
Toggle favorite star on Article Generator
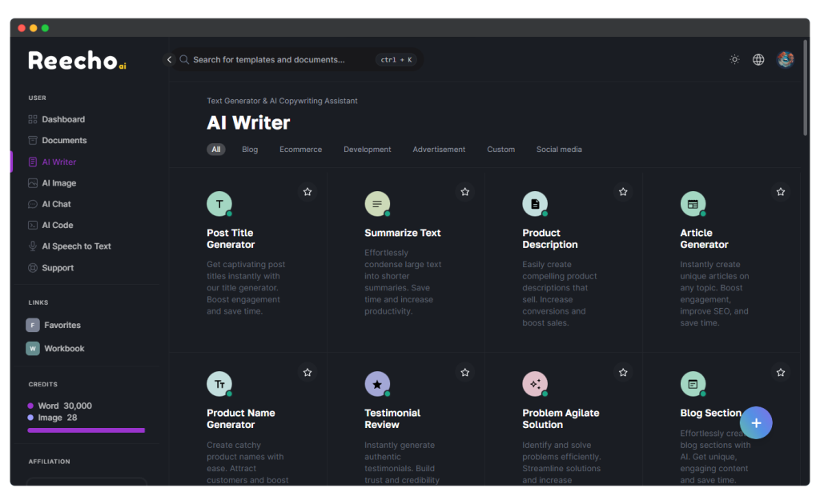(780, 192)
